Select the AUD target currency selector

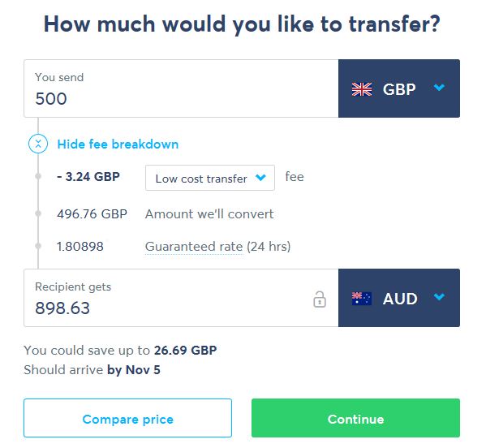399,298
